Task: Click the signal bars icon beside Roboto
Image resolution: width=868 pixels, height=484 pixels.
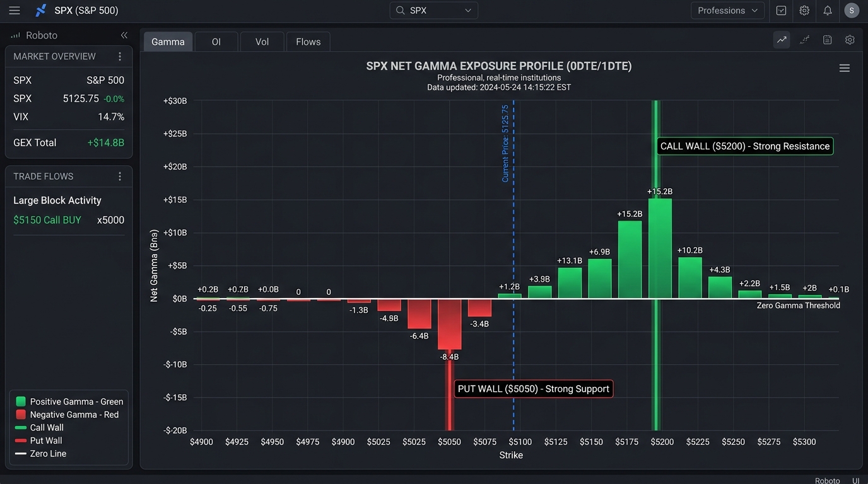Action: pyautogui.click(x=16, y=36)
